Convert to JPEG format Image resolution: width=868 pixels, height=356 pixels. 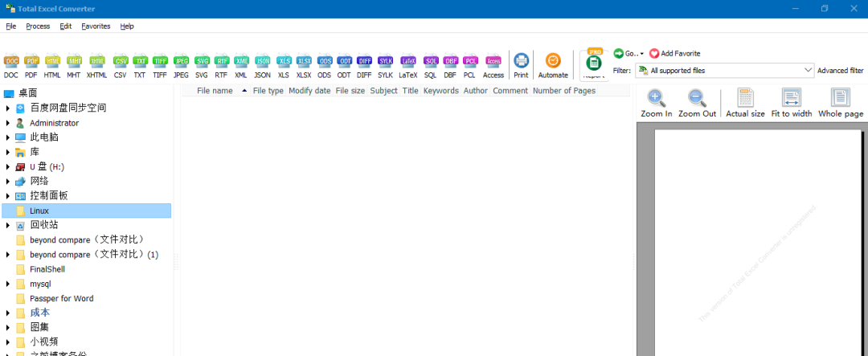click(x=181, y=67)
